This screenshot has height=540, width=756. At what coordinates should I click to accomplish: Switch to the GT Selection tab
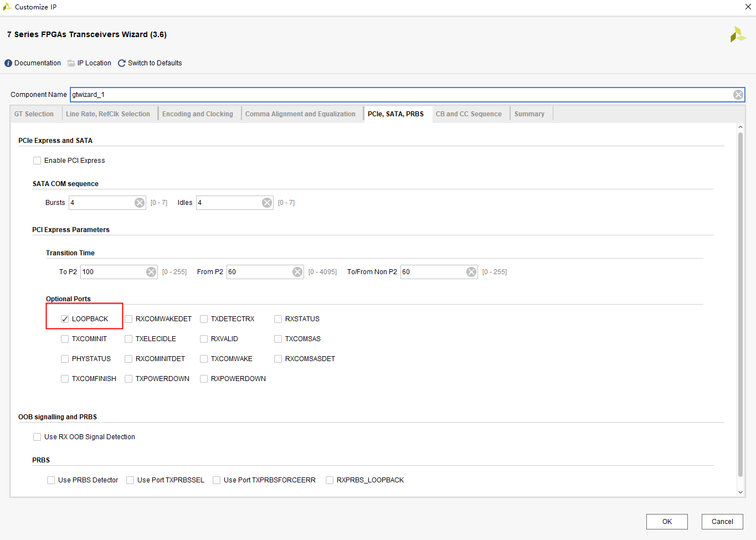34,114
